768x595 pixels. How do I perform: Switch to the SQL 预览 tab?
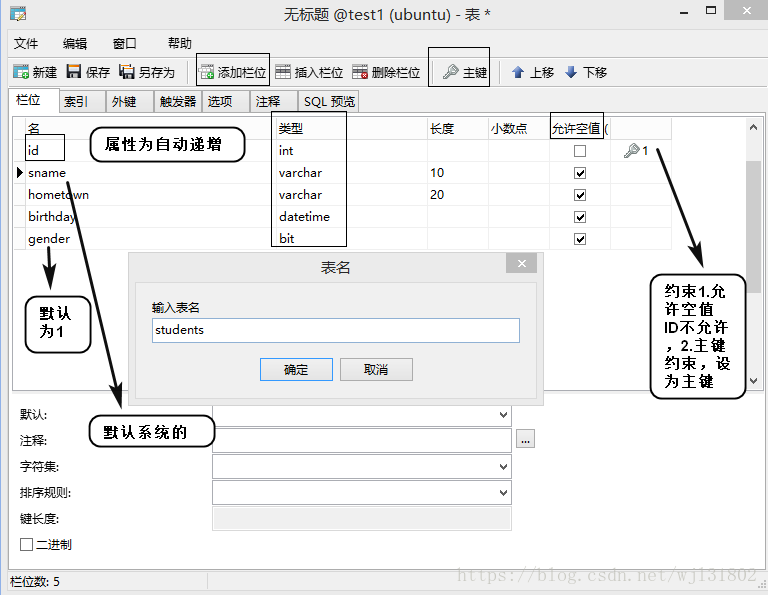pos(329,101)
